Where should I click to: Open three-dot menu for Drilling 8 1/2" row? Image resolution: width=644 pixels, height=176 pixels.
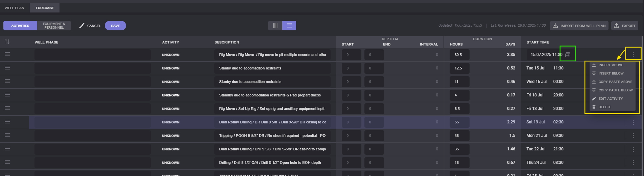(633, 163)
